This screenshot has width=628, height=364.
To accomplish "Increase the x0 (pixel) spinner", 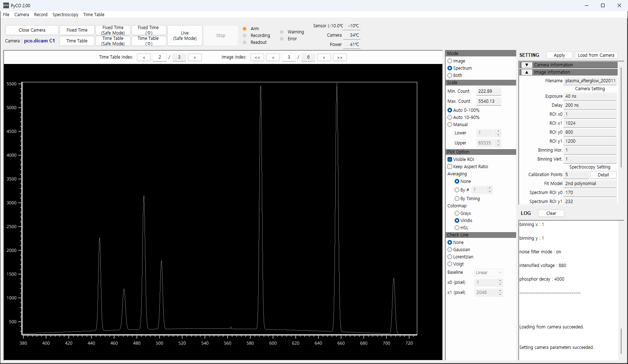I will coord(500,281).
